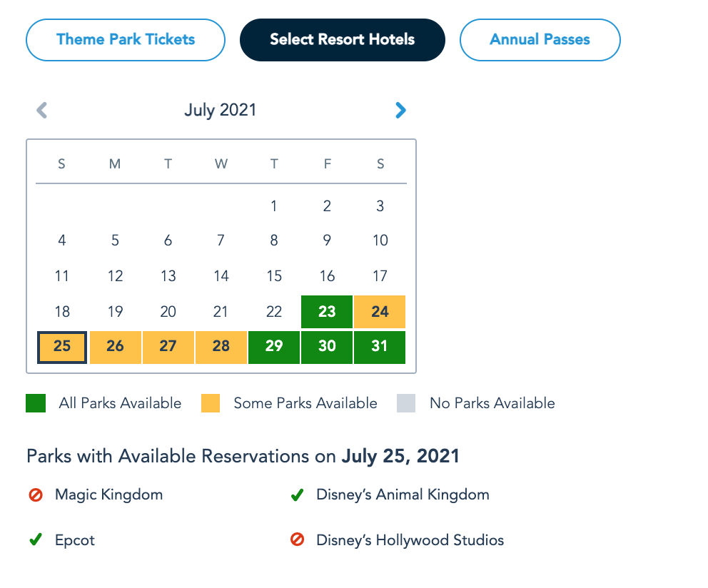Click the Magic Kingdom unavailable icon
The height and width of the screenshot is (588, 708).
click(x=36, y=495)
